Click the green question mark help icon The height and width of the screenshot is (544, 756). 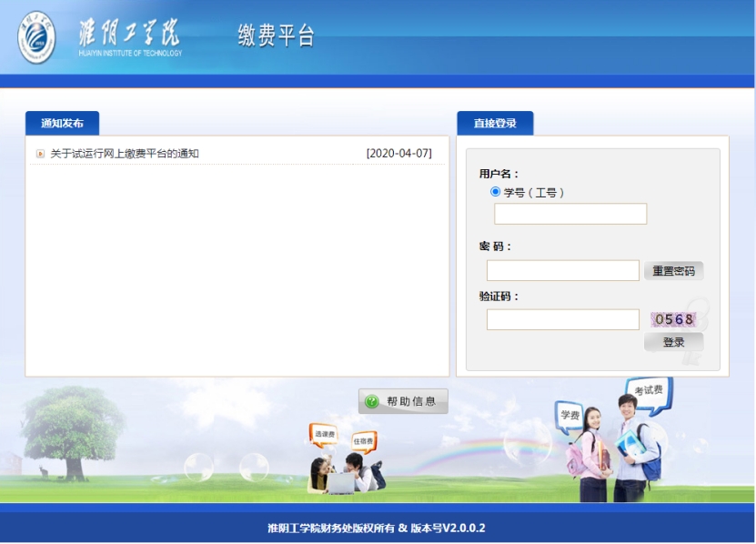click(x=371, y=401)
